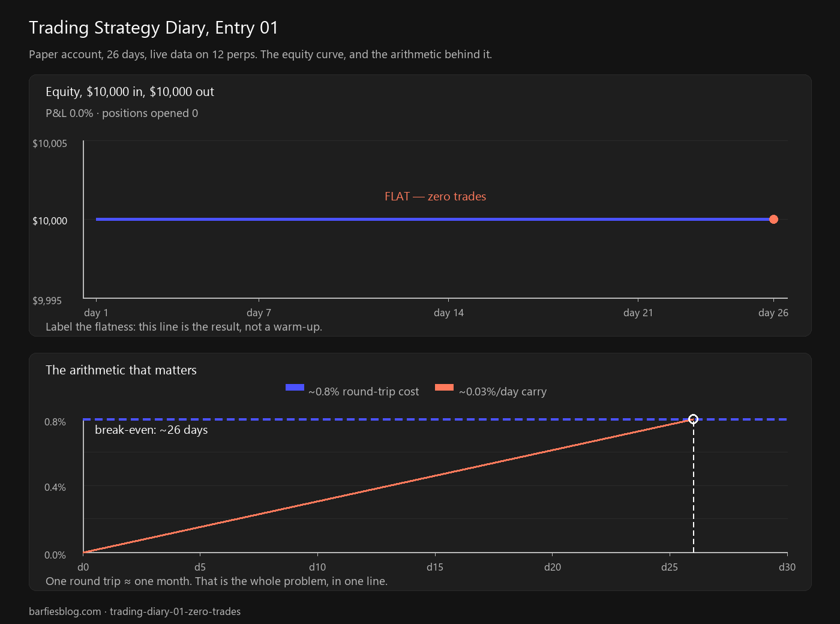This screenshot has height=624, width=840.
Task: Click the 'd0' x-axis label
Action: click(x=83, y=567)
